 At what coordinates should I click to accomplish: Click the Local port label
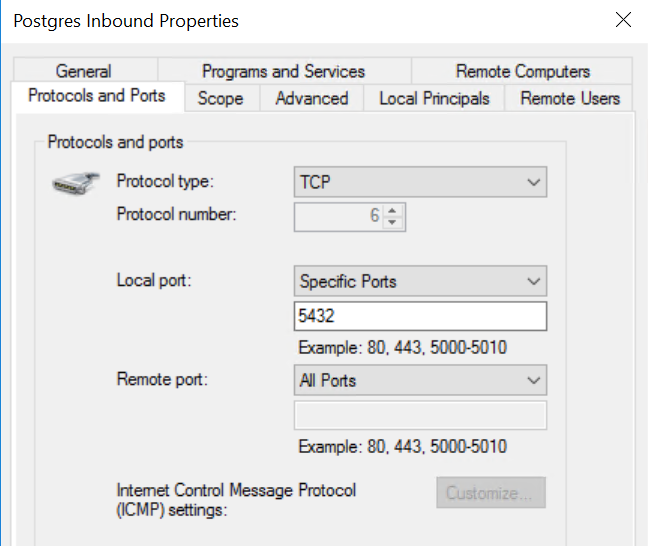pyautogui.click(x=154, y=280)
